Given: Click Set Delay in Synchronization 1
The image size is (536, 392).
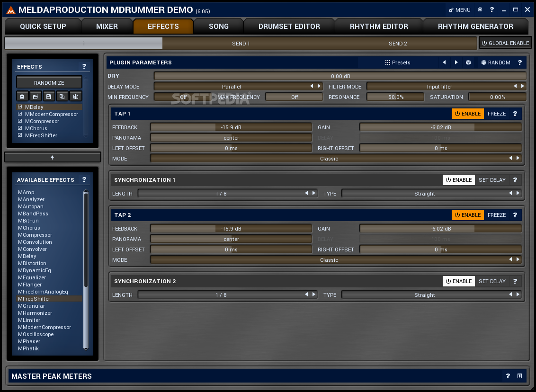Looking at the screenshot, I should coord(492,180).
